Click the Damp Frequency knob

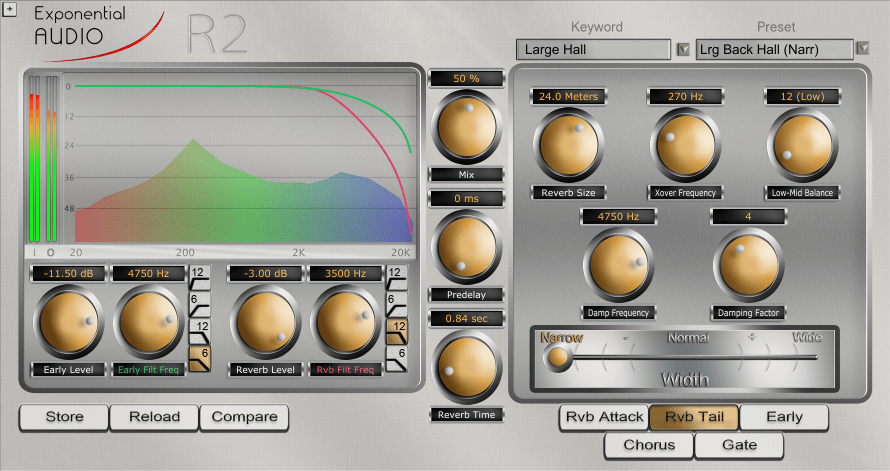(x=619, y=266)
